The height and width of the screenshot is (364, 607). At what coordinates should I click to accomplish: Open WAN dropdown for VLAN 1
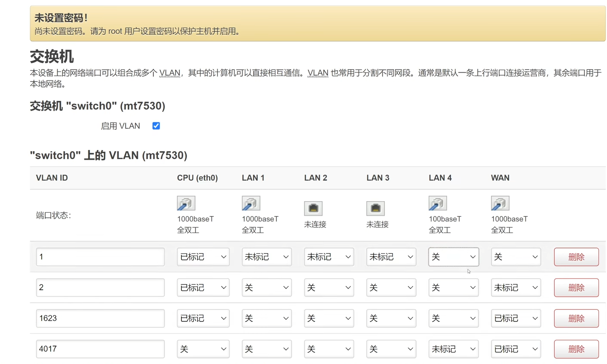click(x=516, y=257)
